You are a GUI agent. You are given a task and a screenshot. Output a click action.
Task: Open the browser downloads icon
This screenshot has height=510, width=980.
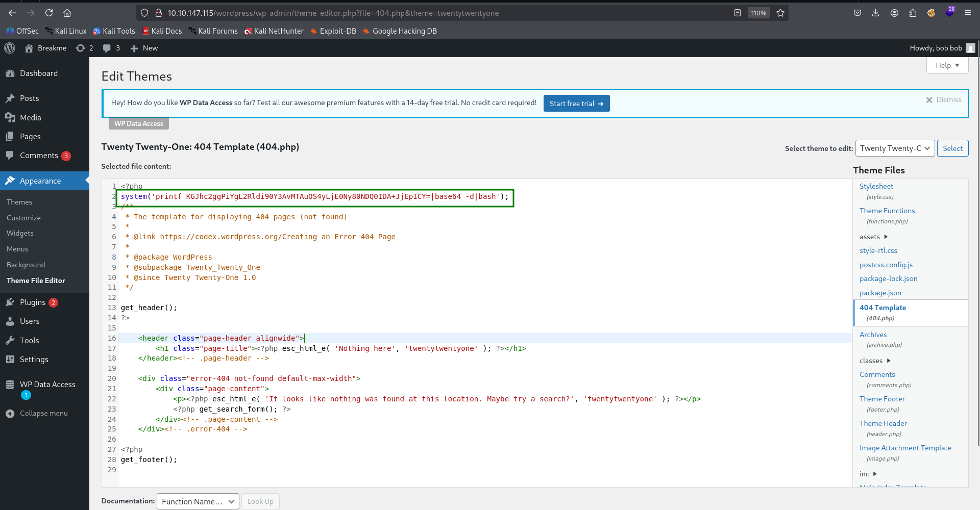(875, 13)
